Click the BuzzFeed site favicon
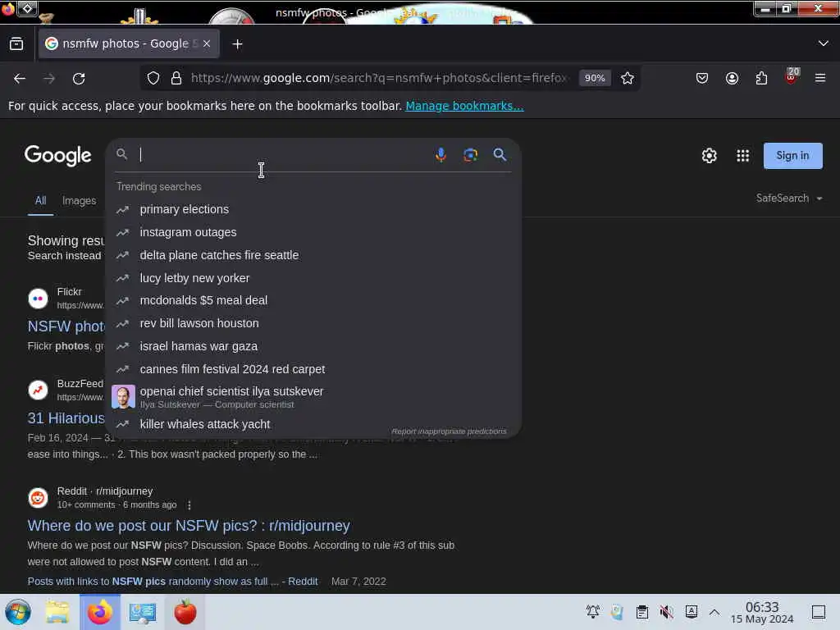 38,390
